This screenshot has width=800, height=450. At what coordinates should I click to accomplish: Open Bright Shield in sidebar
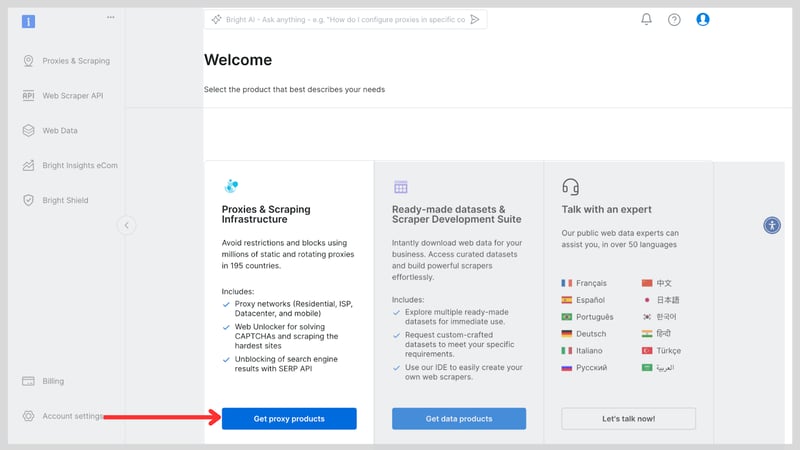pyautogui.click(x=55, y=200)
